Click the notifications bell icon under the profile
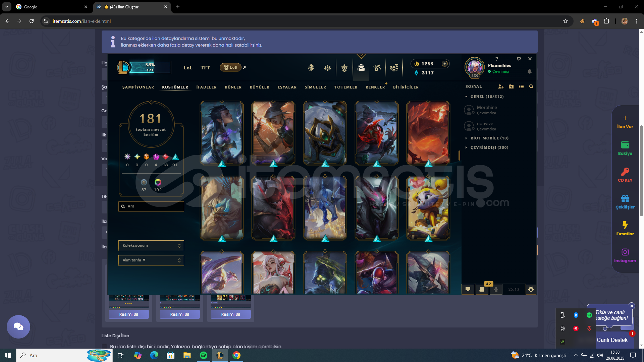 [x=530, y=71]
